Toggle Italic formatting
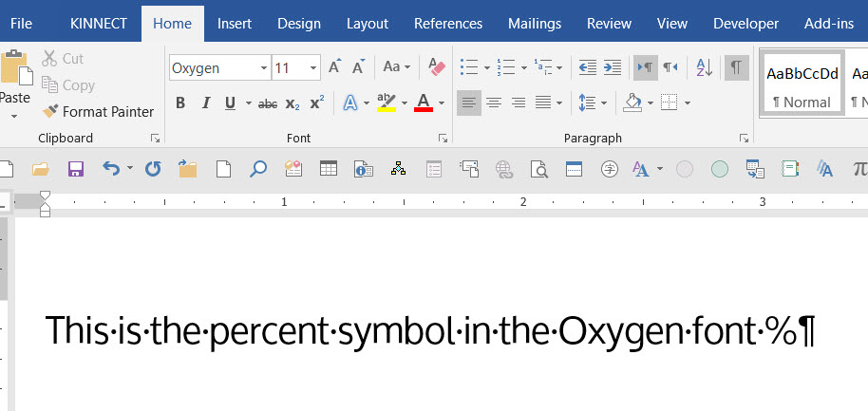The height and width of the screenshot is (411, 868). tap(206, 103)
